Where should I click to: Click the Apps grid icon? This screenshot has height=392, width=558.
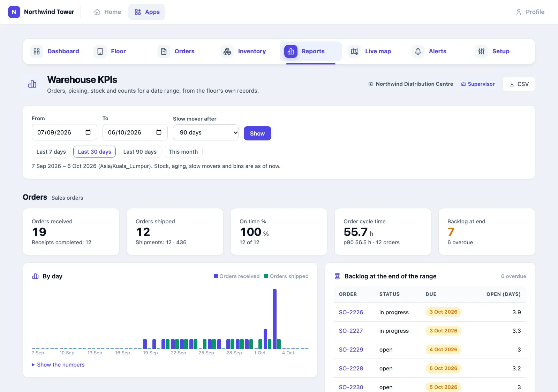pyautogui.click(x=138, y=12)
